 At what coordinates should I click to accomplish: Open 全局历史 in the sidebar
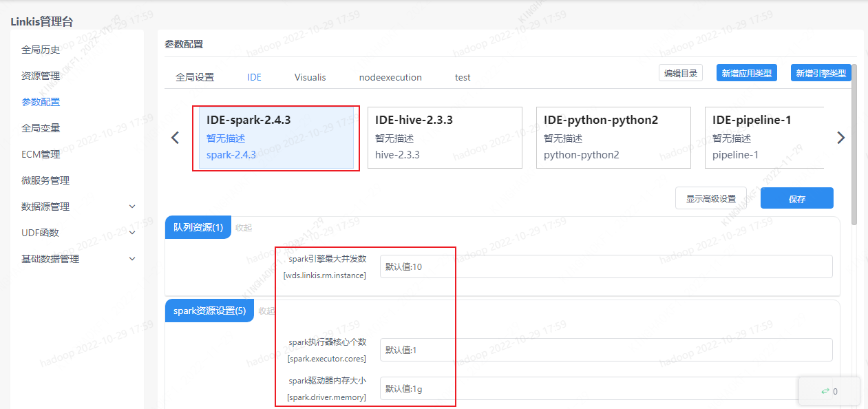point(41,50)
